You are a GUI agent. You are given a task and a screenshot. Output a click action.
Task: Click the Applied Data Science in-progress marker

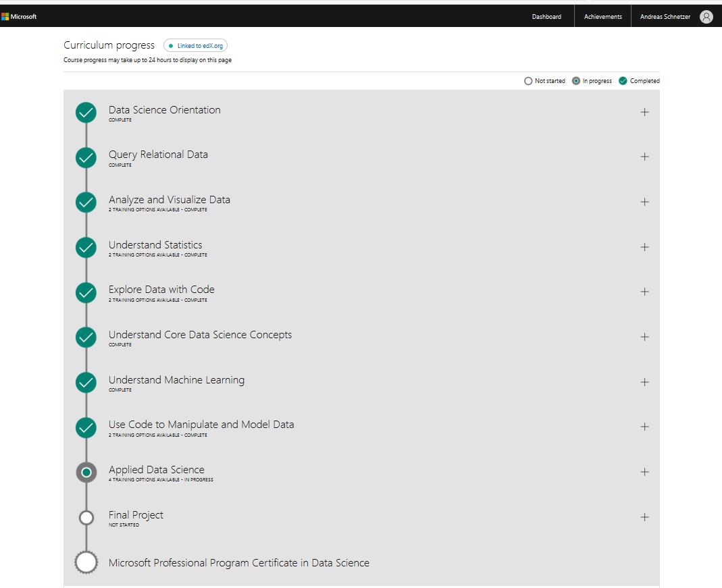86,473
